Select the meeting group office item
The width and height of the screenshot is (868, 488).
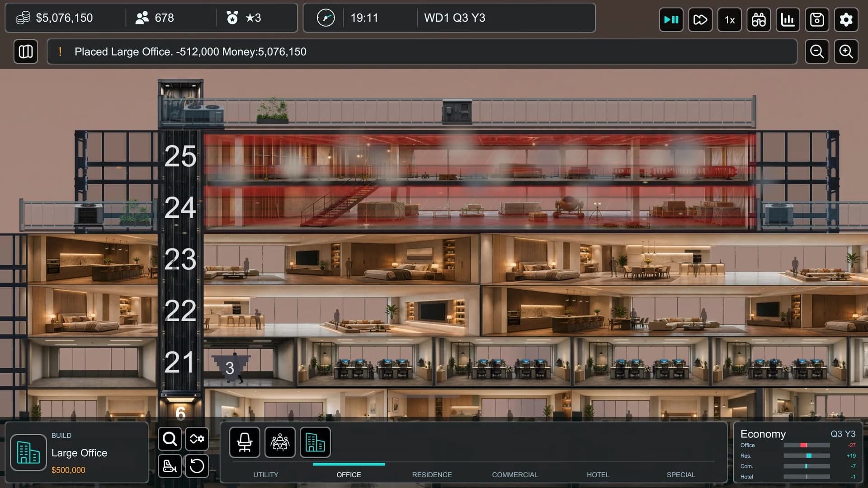(280, 442)
